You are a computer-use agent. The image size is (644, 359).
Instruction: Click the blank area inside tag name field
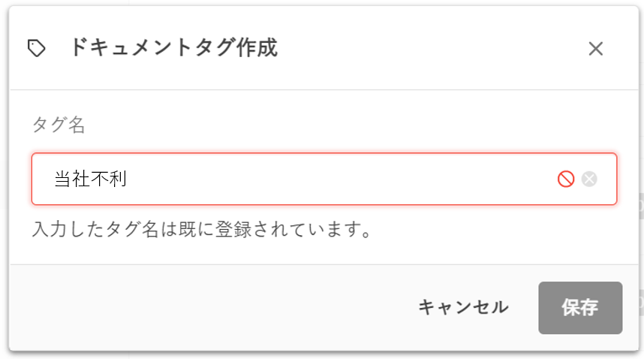point(338,179)
